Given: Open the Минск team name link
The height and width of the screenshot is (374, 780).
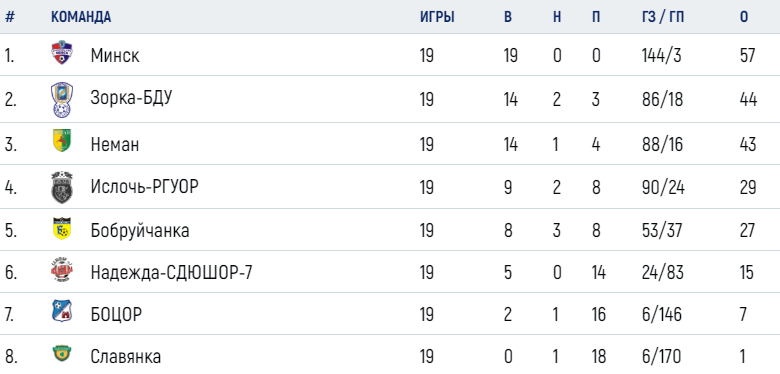Looking at the screenshot, I should (115, 56).
